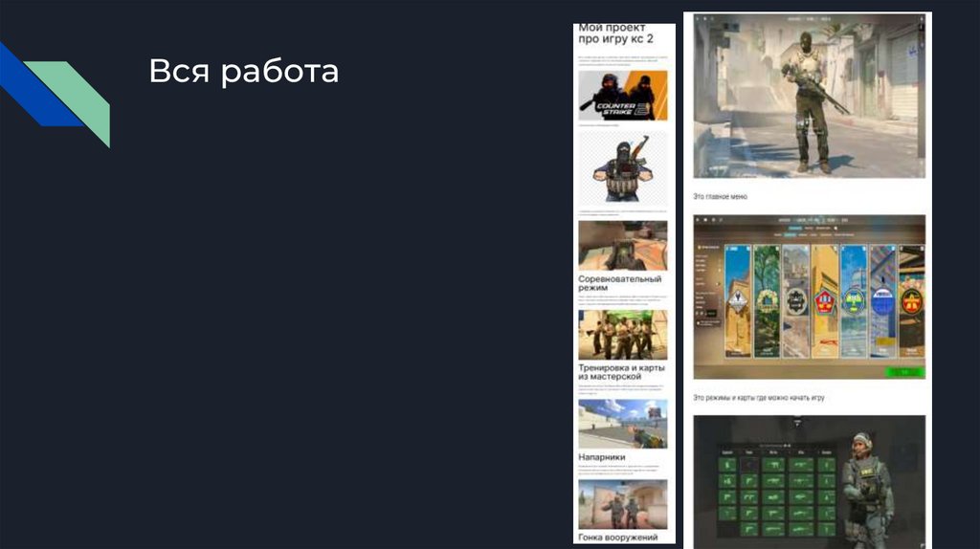Click the first-person gameplay image above "Соревновательный режим"
The image size is (980, 549).
[x=622, y=246]
